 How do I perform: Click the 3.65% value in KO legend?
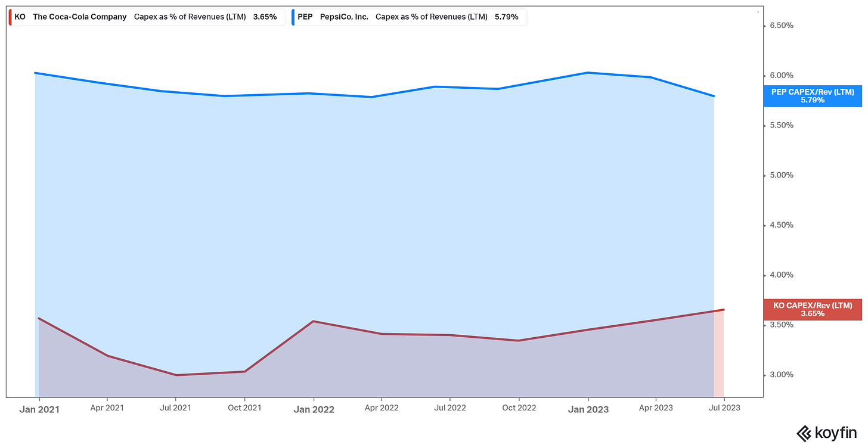coord(265,17)
